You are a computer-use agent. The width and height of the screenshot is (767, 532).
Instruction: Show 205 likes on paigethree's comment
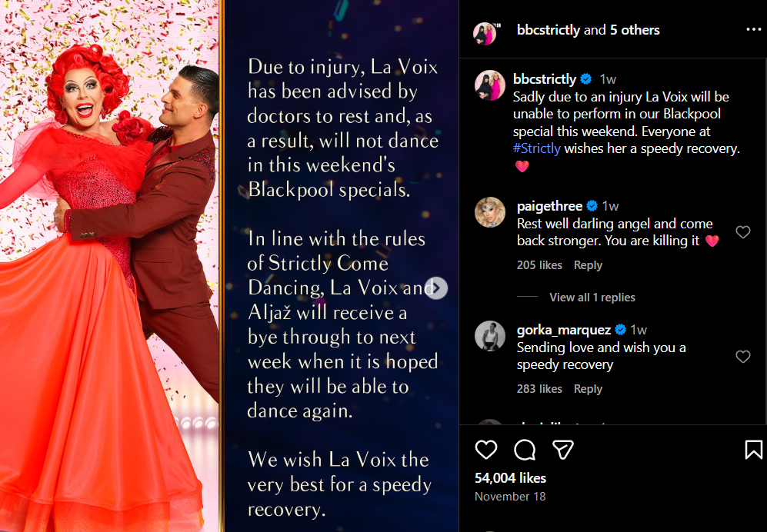pos(539,265)
